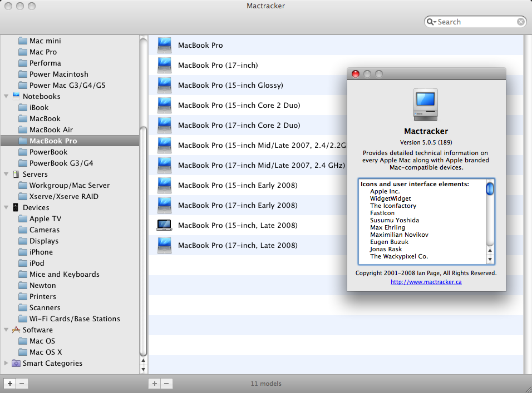Image resolution: width=532 pixels, height=393 pixels.
Task: Click the MacBook Pro (15-inch, Late 2008) laptop icon
Action: tap(164, 225)
